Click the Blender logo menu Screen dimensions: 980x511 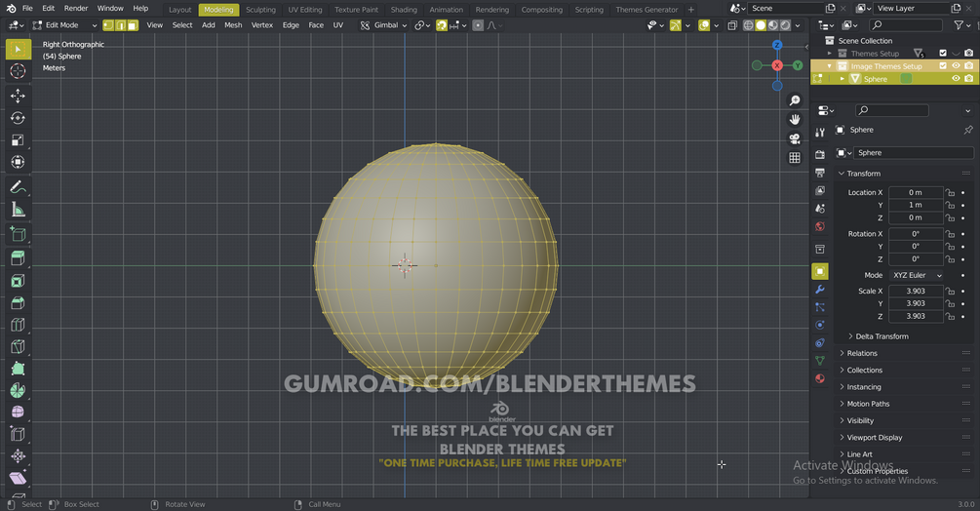(x=11, y=8)
